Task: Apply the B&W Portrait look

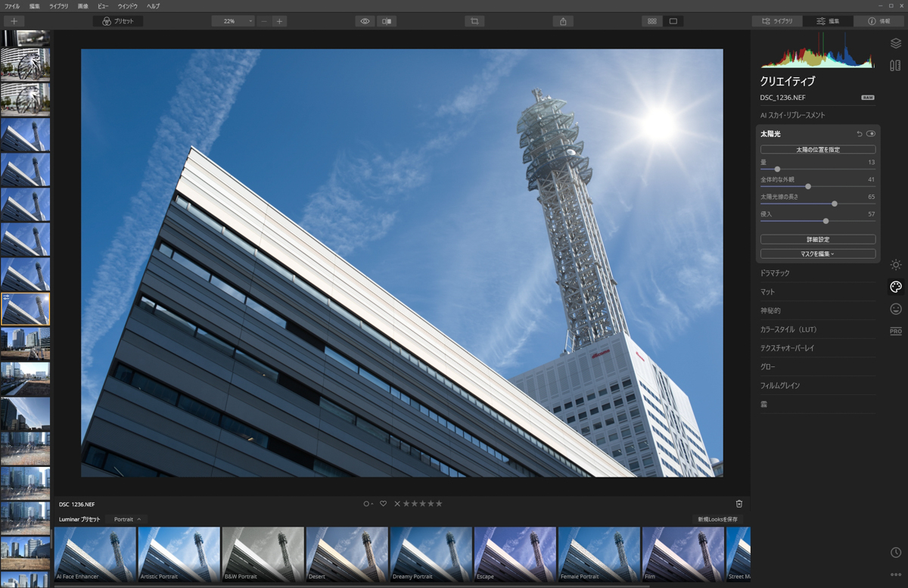Action: [263, 555]
